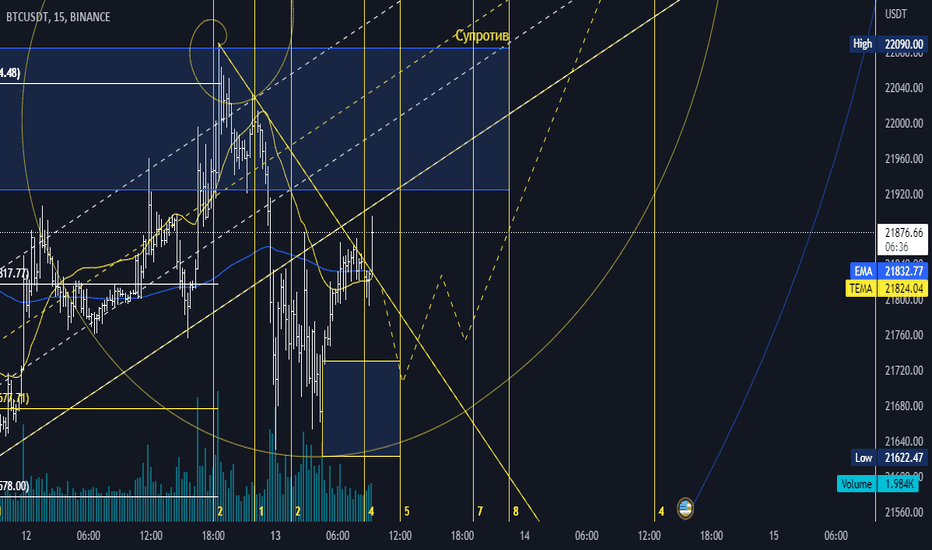
Task: Click date label 15 on time axis
Action: coord(773,536)
